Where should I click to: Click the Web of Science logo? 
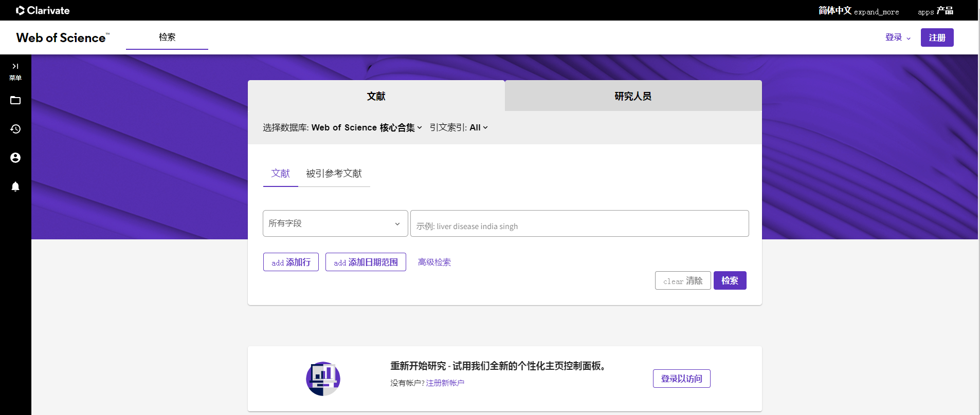tap(63, 37)
